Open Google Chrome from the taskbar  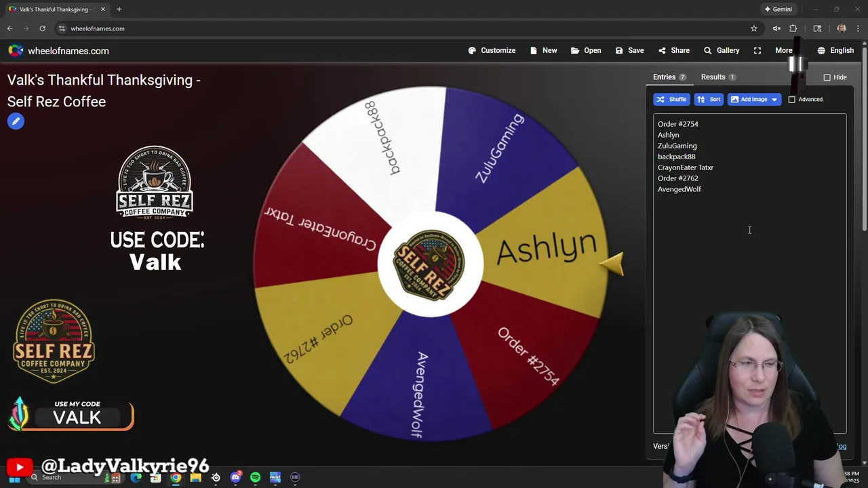tap(176, 478)
